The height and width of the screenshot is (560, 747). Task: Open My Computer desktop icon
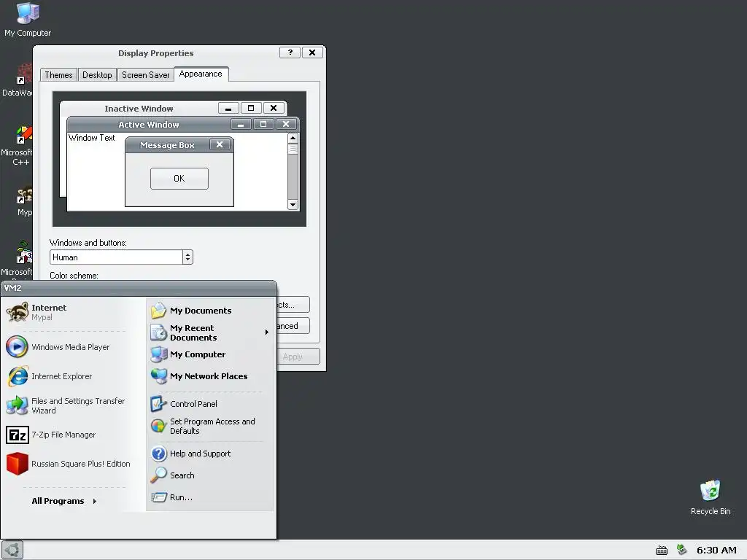pyautogui.click(x=27, y=19)
